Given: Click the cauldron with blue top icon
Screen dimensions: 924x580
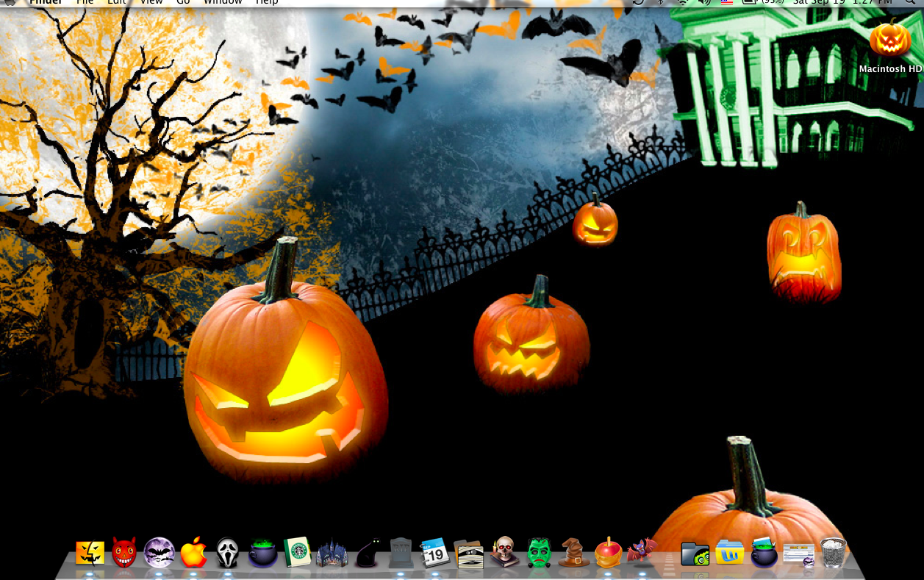Looking at the screenshot, I should [764, 552].
